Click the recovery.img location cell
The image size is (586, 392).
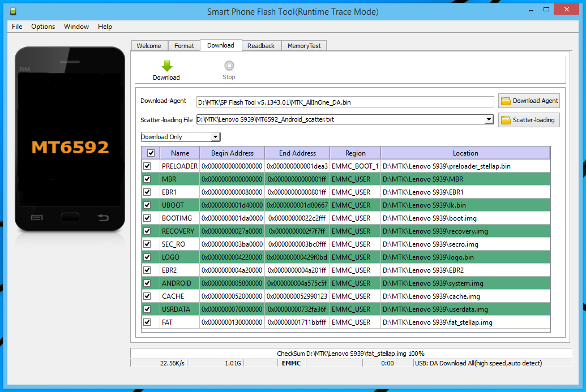[x=465, y=231]
